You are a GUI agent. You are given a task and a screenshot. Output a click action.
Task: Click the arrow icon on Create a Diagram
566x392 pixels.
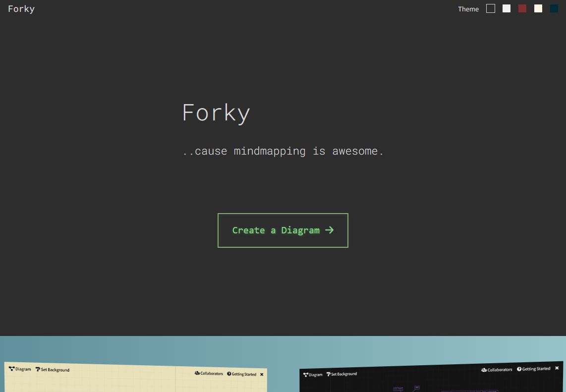(x=329, y=230)
